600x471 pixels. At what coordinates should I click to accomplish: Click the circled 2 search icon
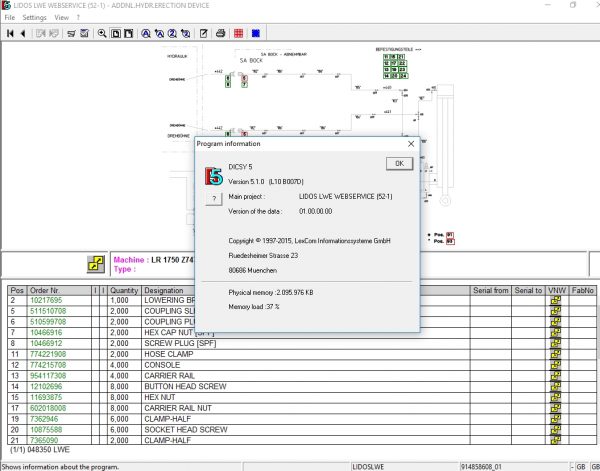172,33
